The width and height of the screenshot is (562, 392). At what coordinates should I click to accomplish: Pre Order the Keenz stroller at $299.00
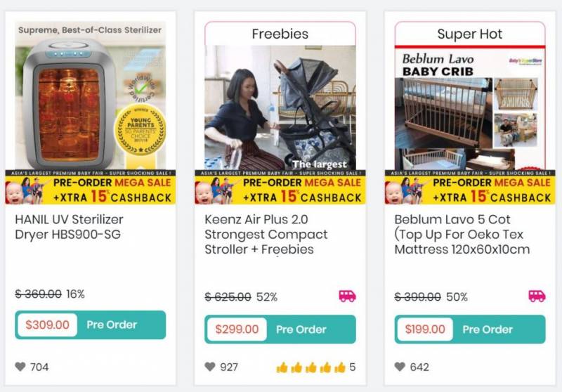[x=280, y=329]
